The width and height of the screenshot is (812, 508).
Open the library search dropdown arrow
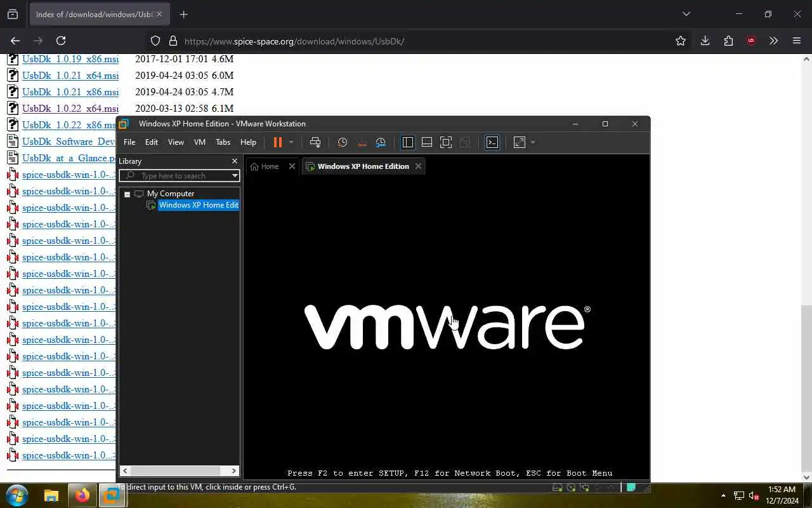(x=235, y=176)
